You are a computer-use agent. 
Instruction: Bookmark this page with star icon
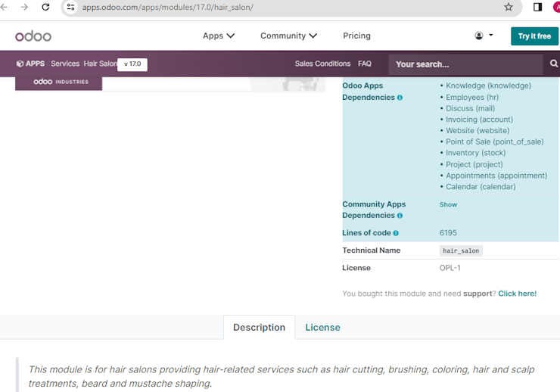pos(509,7)
